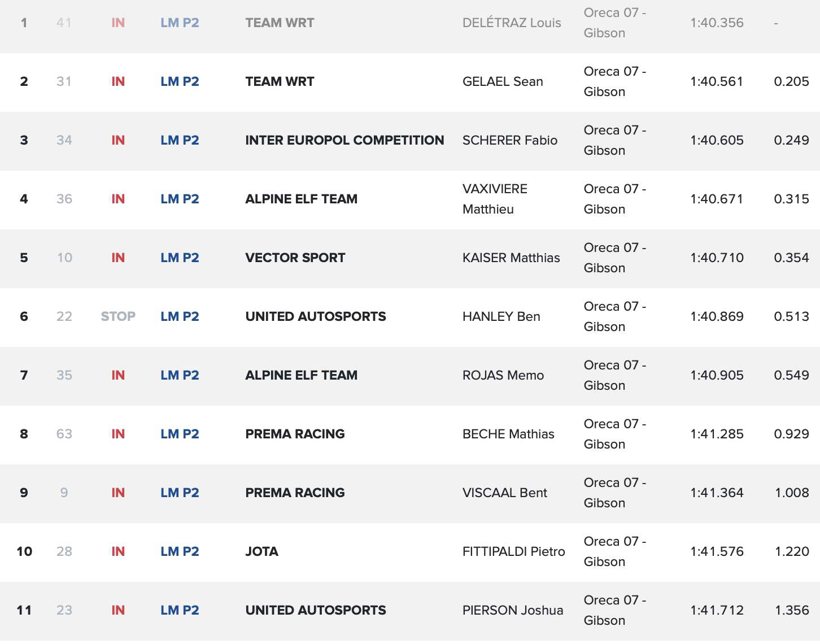Click the TEAM WRT entry for car 41
820x644 pixels.
pyautogui.click(x=280, y=23)
